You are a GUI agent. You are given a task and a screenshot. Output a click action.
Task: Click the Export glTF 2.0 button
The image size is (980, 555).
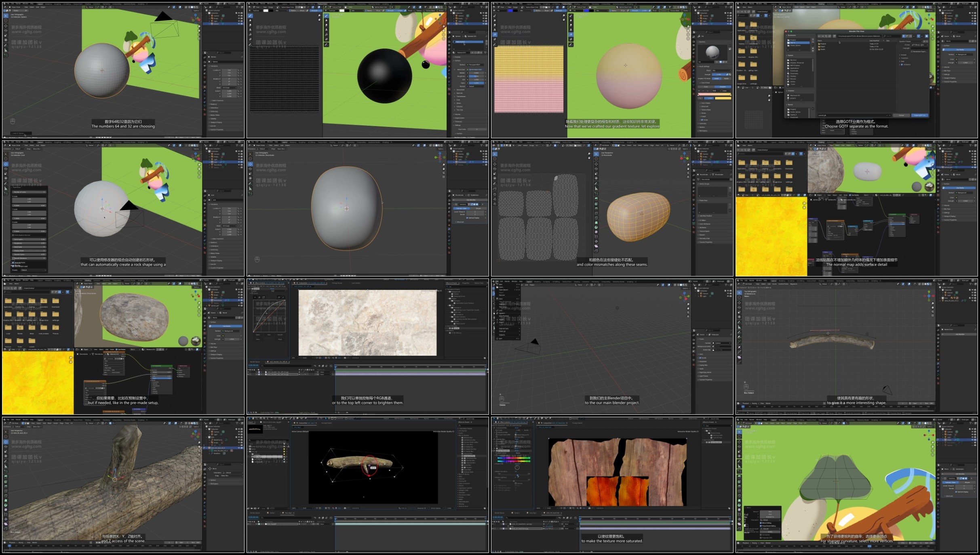pyautogui.click(x=919, y=115)
